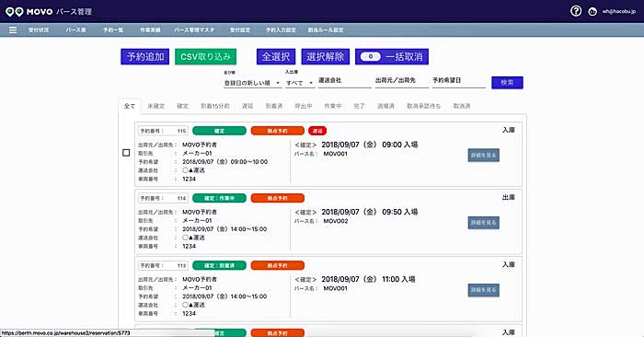
Task: Expand the 登録日の新しい順 sort dropdown
Action: (252, 83)
